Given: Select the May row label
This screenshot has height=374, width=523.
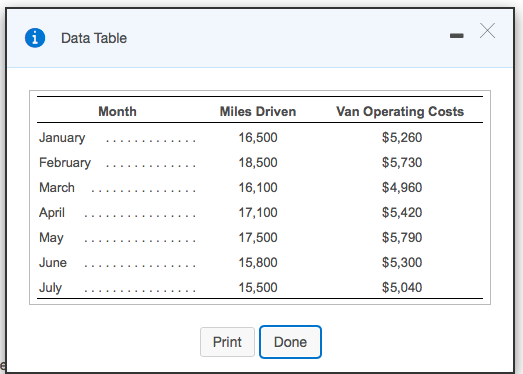Looking at the screenshot, I should (x=51, y=238).
